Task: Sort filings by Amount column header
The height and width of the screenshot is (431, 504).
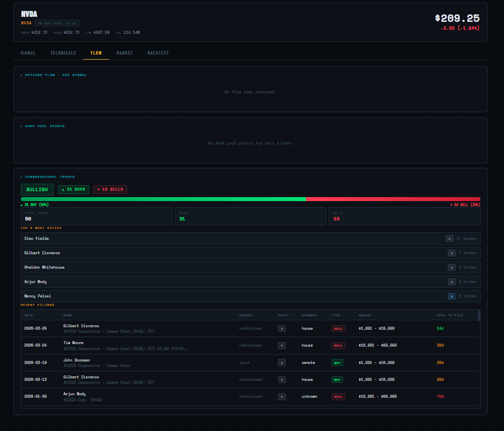Action: (x=365, y=315)
